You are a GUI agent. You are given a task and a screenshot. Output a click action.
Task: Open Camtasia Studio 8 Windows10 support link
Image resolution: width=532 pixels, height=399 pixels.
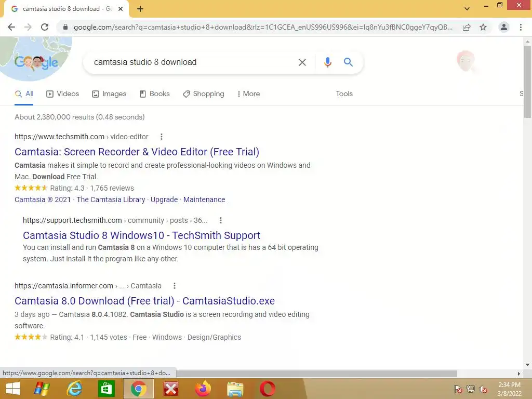(141, 235)
